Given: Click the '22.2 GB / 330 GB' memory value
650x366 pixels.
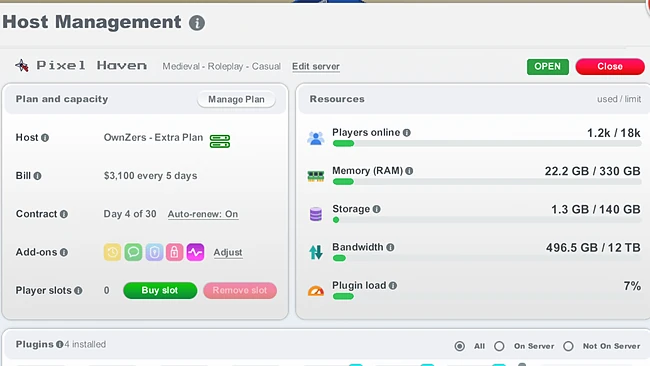Looking at the screenshot, I should 592,171.
